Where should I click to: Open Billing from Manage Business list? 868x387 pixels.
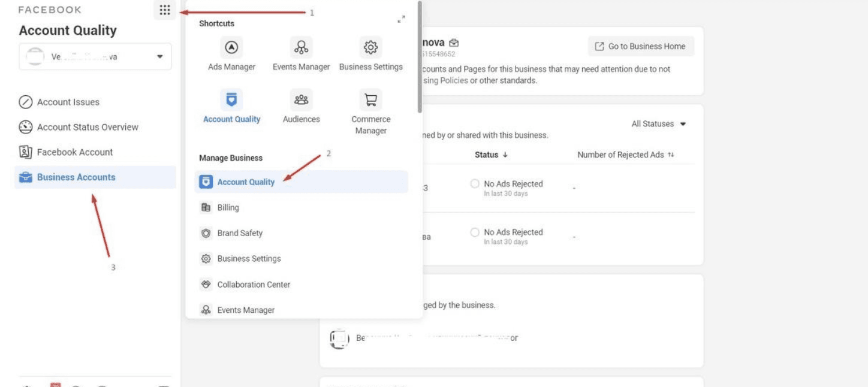[302, 208]
